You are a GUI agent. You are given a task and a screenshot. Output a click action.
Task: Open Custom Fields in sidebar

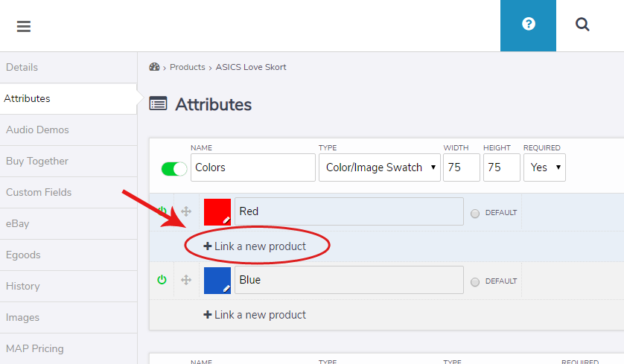coord(69,193)
